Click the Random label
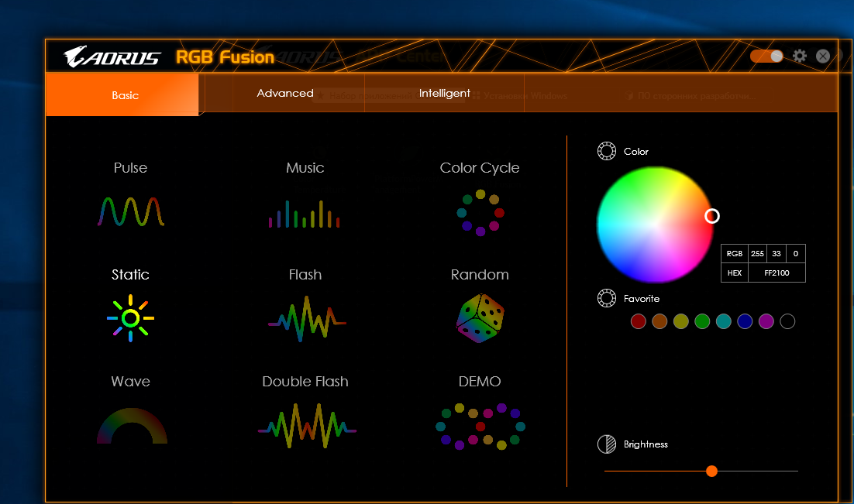This screenshot has height=504, width=854. pyautogui.click(x=480, y=274)
